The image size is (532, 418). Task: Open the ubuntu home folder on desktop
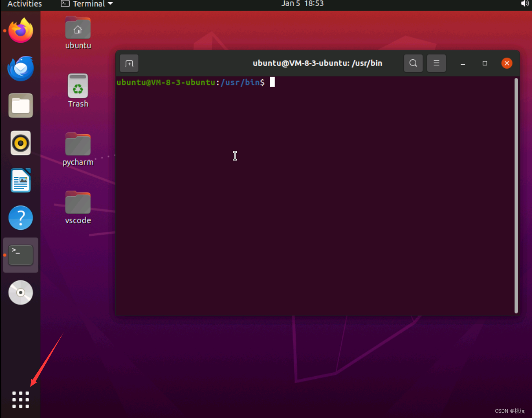(x=77, y=27)
